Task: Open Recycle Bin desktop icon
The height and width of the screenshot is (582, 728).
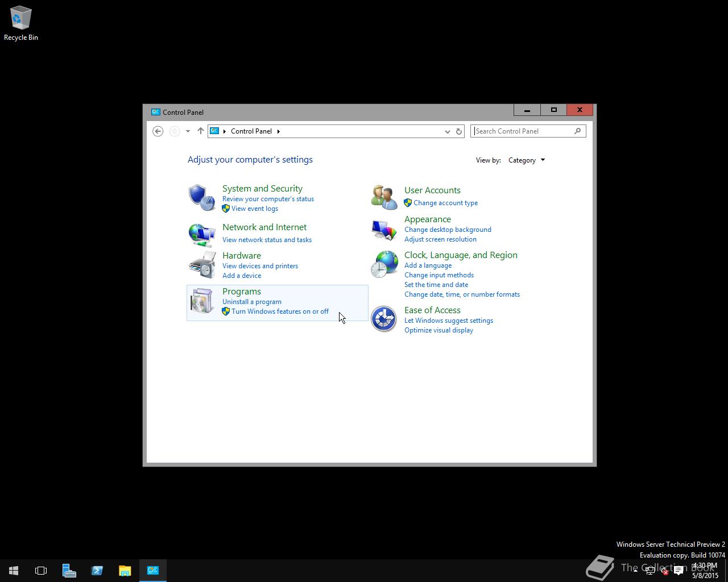Action: coord(21,23)
